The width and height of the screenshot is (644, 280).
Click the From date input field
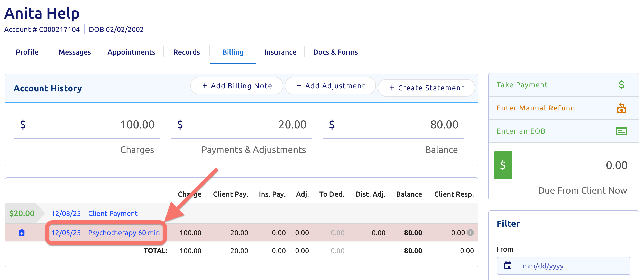click(574, 266)
